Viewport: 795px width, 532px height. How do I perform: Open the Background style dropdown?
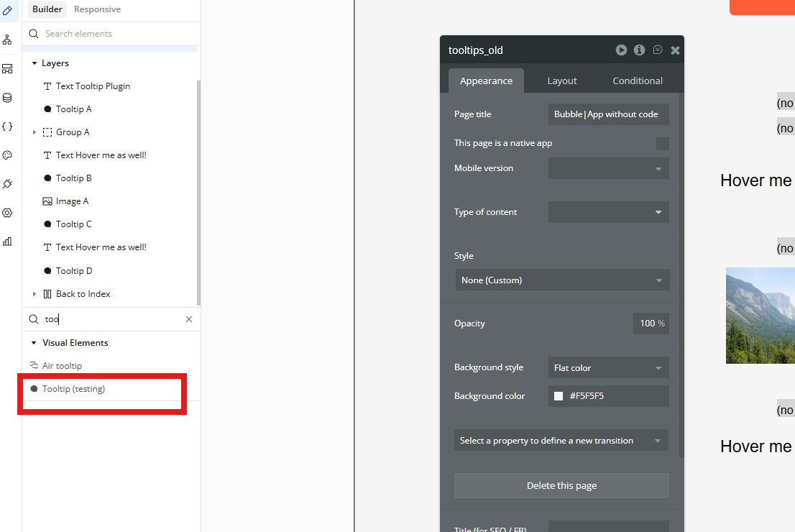pos(608,368)
